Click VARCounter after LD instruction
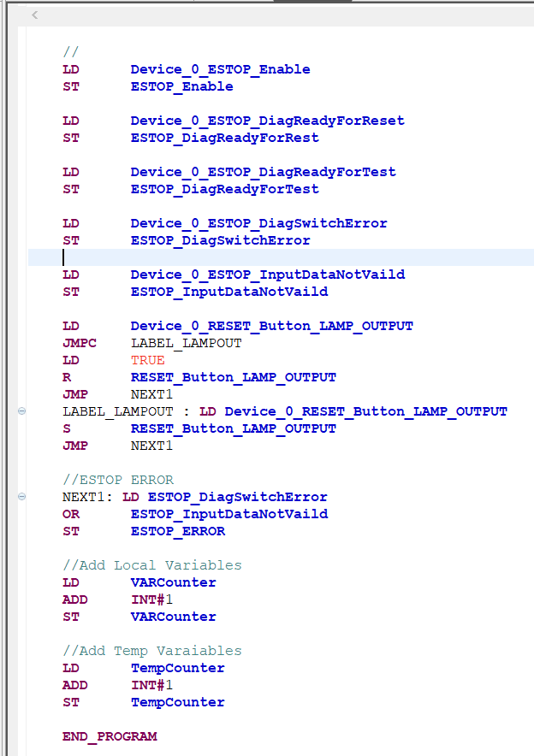Screen dimensions: 534x756 coord(173,582)
